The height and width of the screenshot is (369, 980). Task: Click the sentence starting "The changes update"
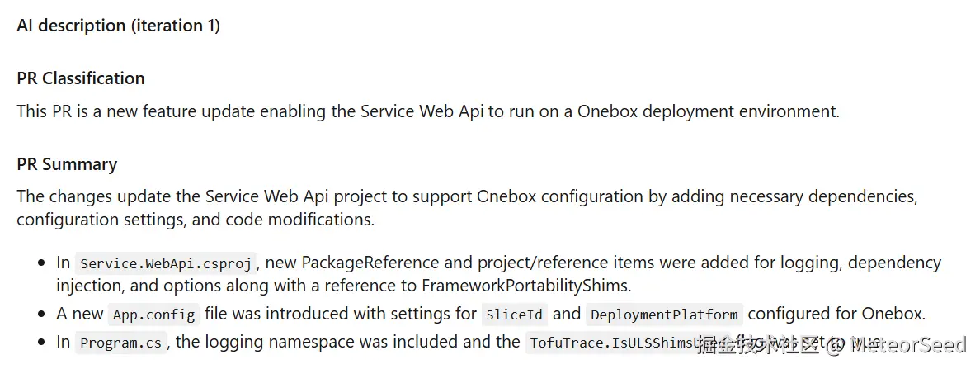[x=467, y=197]
